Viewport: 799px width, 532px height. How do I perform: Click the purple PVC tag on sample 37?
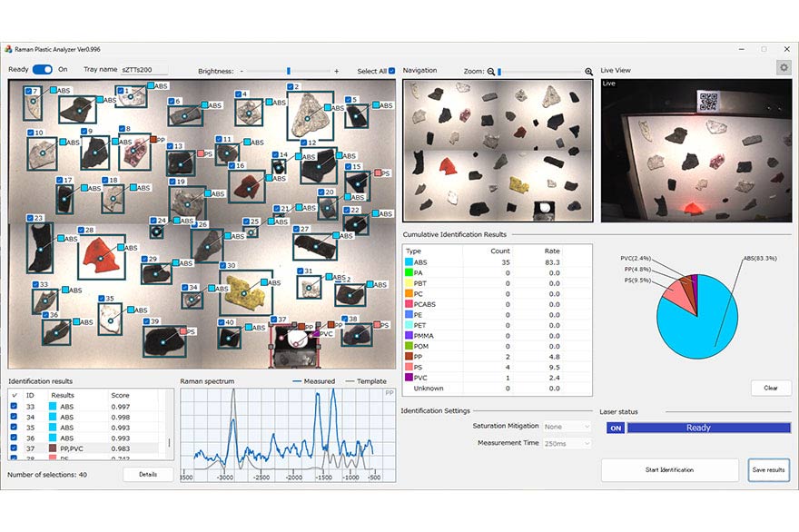(317, 334)
